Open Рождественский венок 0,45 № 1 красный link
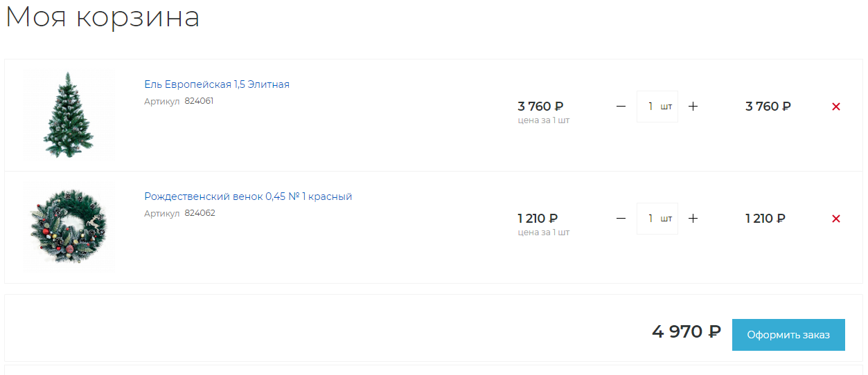This screenshot has width=868, height=375. tap(248, 196)
